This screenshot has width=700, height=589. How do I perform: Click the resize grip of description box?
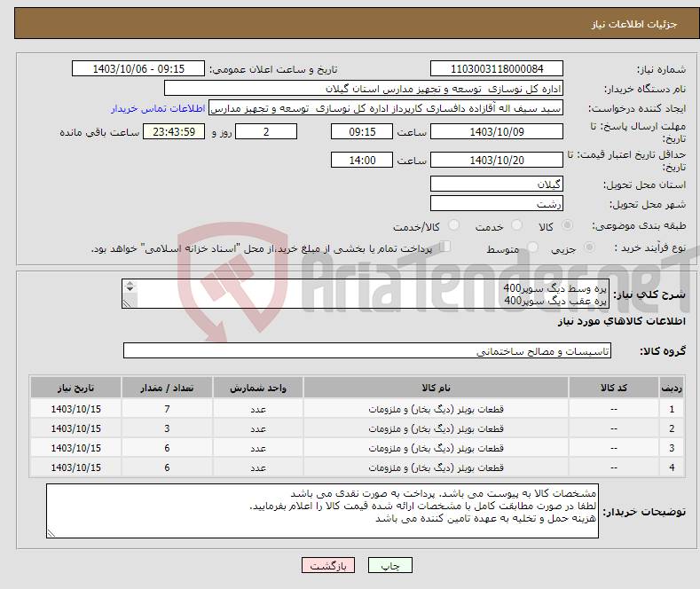[127, 303]
